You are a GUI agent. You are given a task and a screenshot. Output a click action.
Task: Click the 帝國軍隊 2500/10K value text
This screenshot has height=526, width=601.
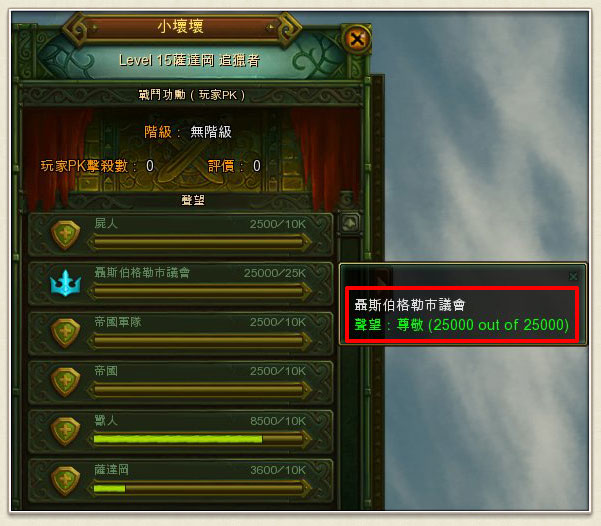278,322
